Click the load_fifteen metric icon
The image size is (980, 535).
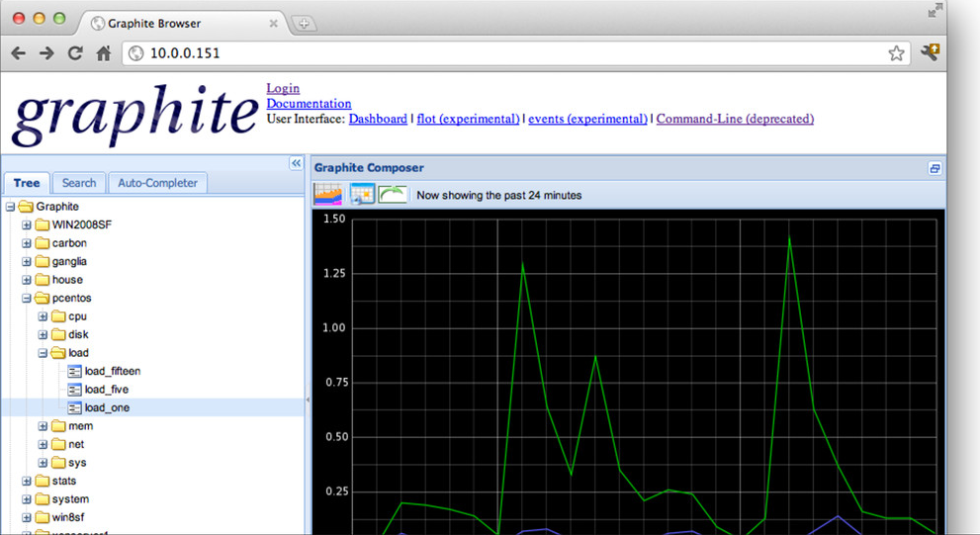pyautogui.click(x=74, y=371)
